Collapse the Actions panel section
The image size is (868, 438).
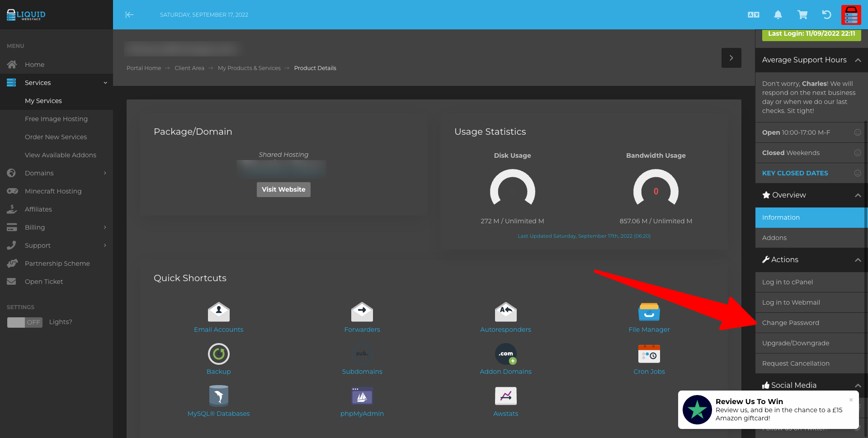tap(858, 260)
